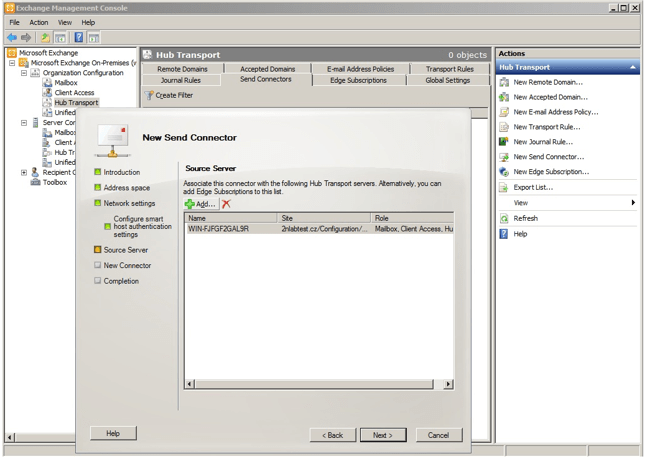
Task: Click the Address space wizard step
Action: [126, 188]
